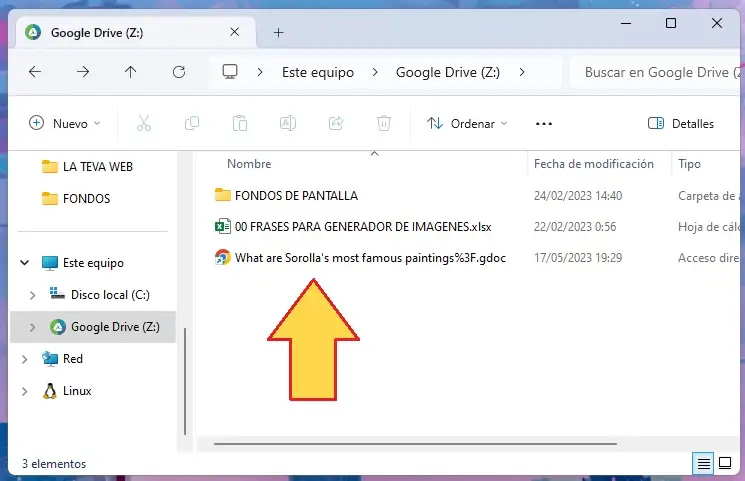Viewport: 745px width, 481px height.
Task: Click date 17/05/2023 19:29
Action: 578,258
